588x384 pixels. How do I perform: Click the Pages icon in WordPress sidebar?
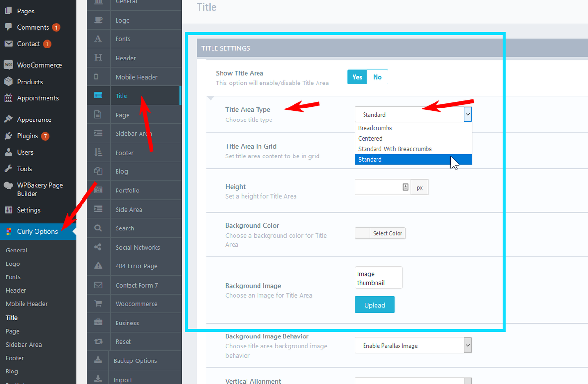coord(8,11)
